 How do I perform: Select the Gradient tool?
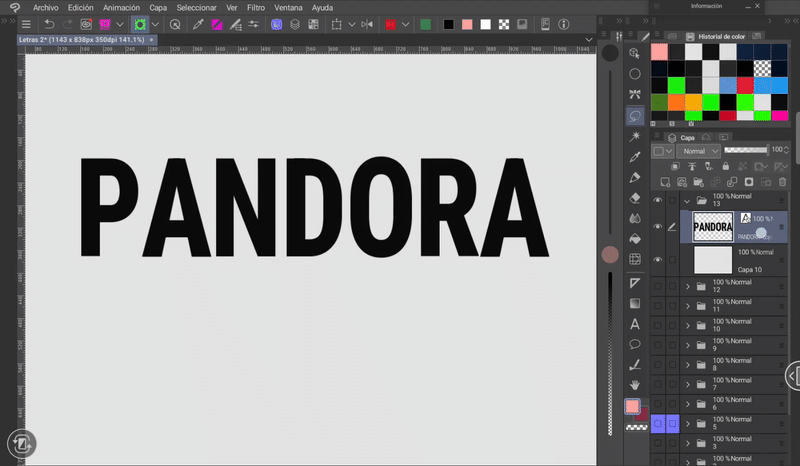click(x=635, y=304)
